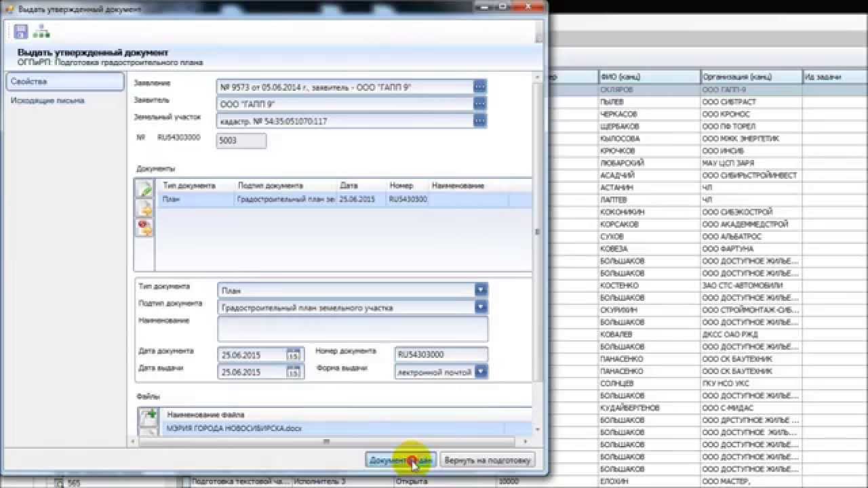Click the Организация (канц) column header in background table
Image resolution: width=868 pixels, height=488 pixels.
[x=751, y=77]
